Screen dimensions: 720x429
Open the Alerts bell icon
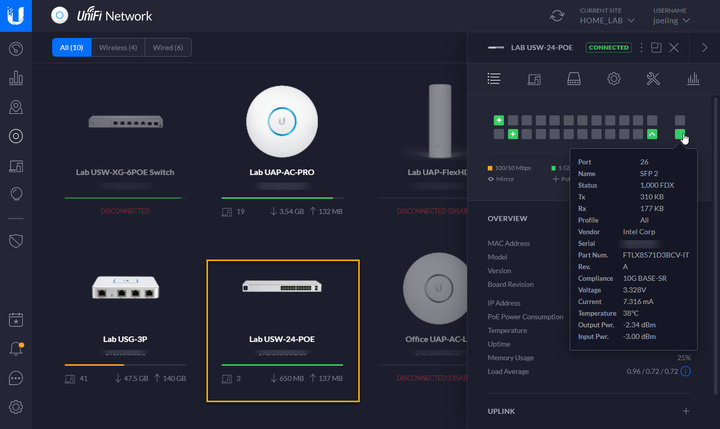click(x=16, y=349)
